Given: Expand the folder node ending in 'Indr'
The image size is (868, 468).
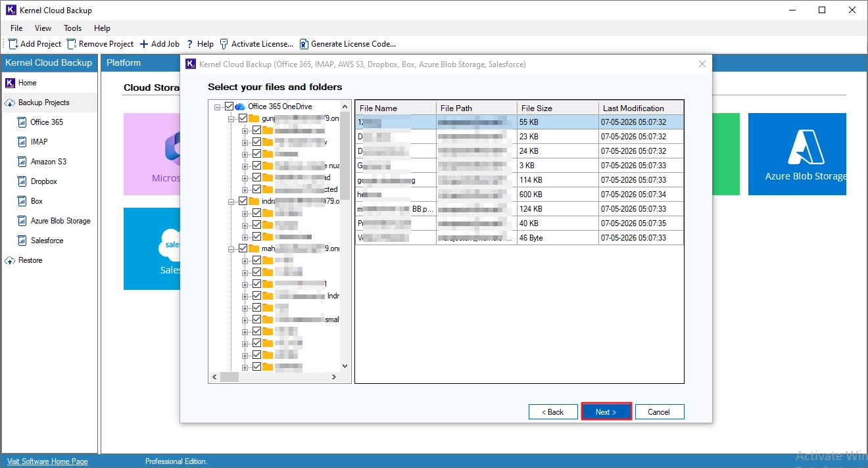Looking at the screenshot, I should (245, 296).
